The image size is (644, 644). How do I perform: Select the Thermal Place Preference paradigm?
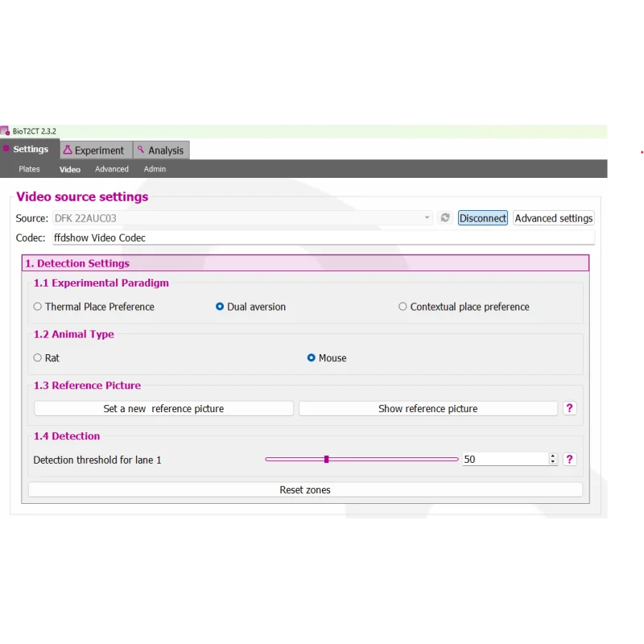coord(37,307)
